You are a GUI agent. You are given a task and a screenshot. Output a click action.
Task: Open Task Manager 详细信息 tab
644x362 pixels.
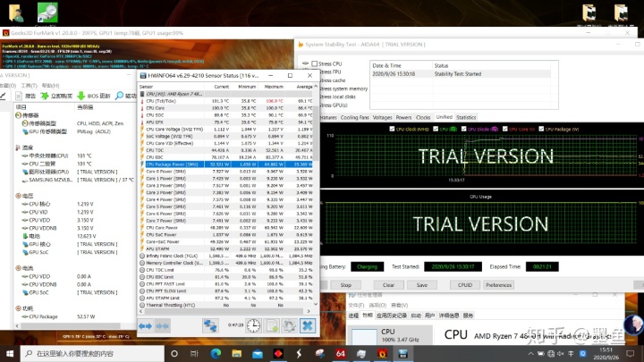449,316
